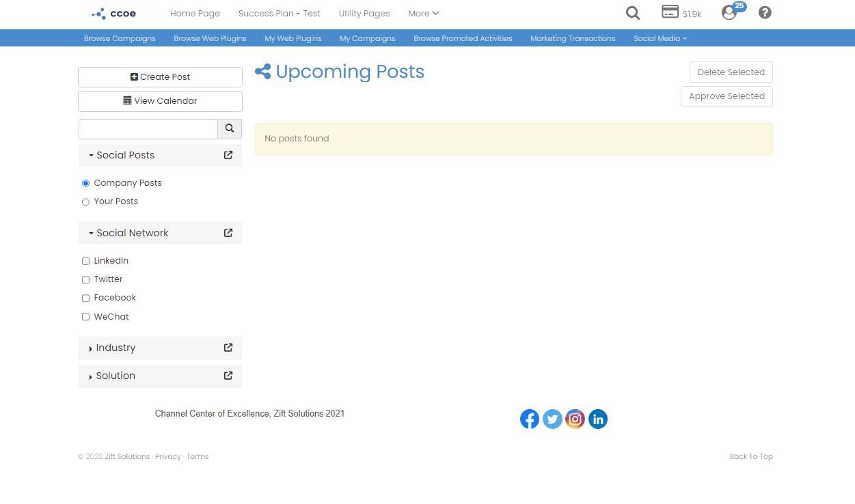Open the Social Media dropdown menu
The width and height of the screenshot is (855, 504).
pyautogui.click(x=659, y=38)
